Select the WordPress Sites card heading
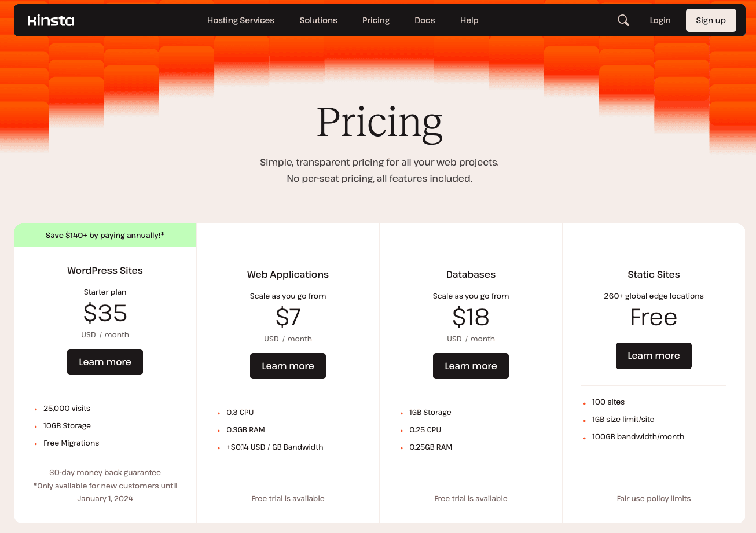 (x=105, y=270)
